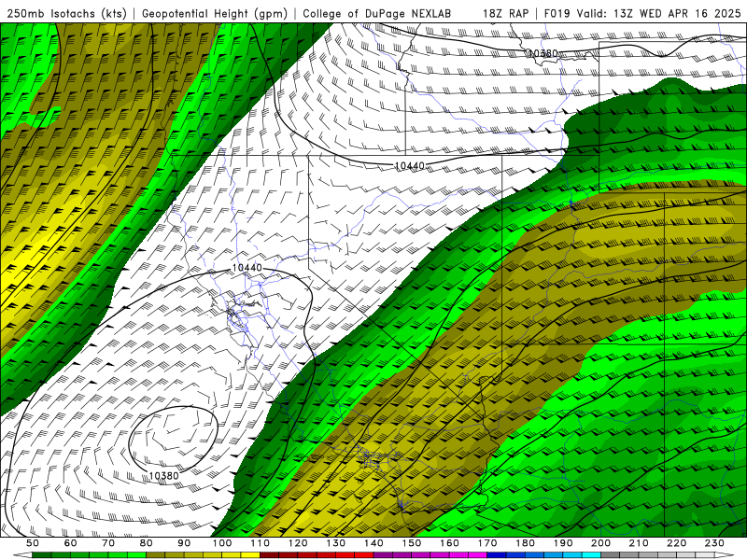
Task: Click the 160 value on the color scale
Action: pos(449,543)
